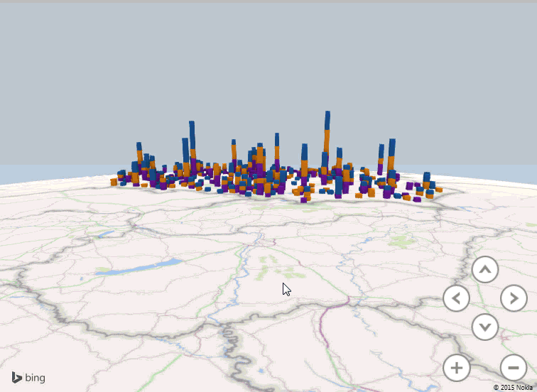This screenshot has height=392, width=537.
Task: Open the © 2015 Nokia copyright notice
Action: tap(513, 387)
